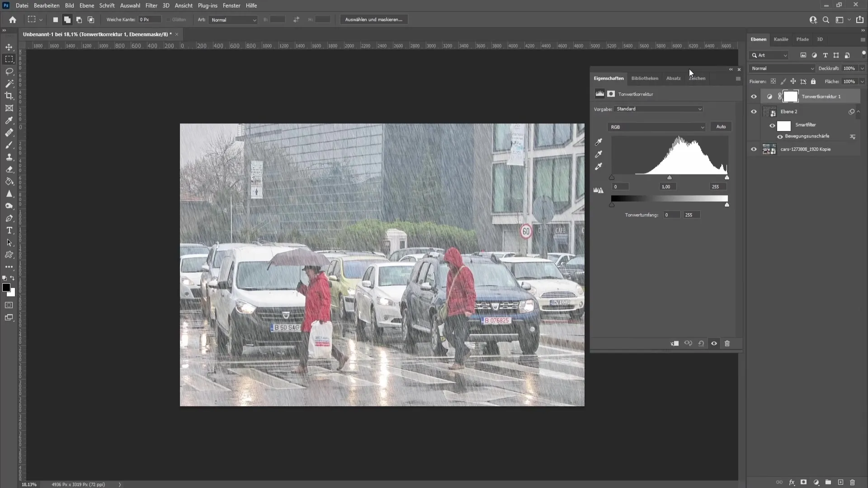Switch to the Zeichen tab
The height and width of the screenshot is (488, 868).
698,78
